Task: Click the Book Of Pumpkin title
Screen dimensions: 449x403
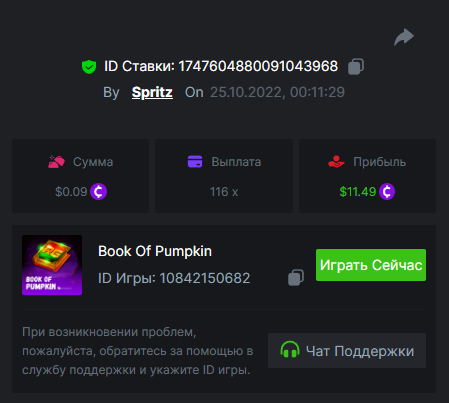Action: point(155,251)
